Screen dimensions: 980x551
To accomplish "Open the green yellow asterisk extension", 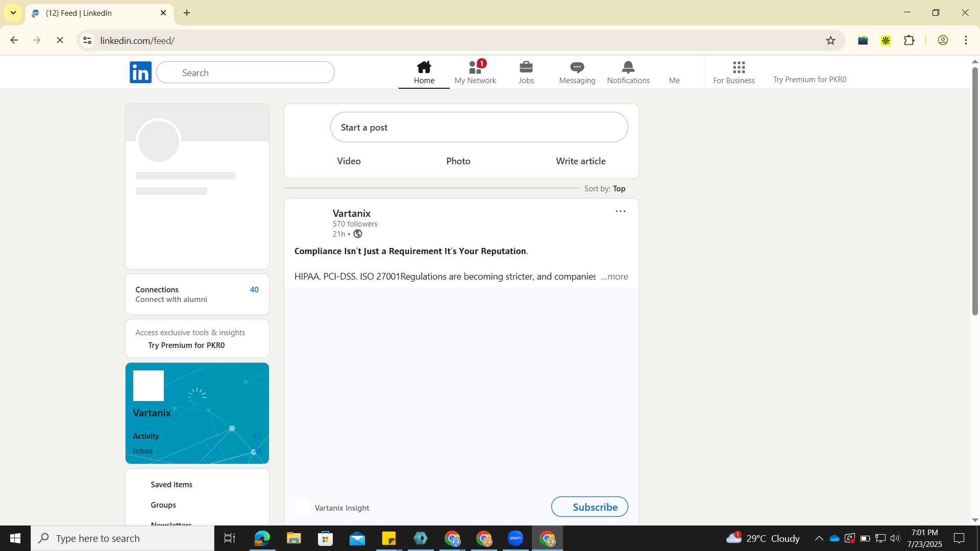I will (x=886, y=40).
